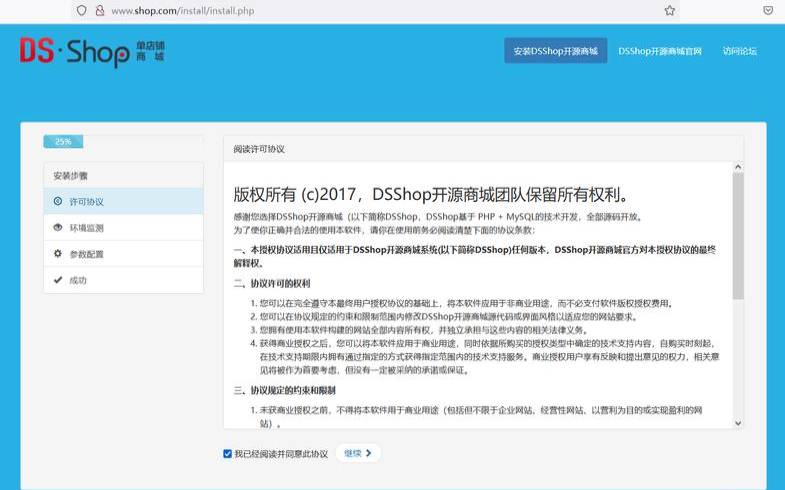Click the 阅读许可协议 panel header
The image size is (785, 490).
(x=484, y=149)
